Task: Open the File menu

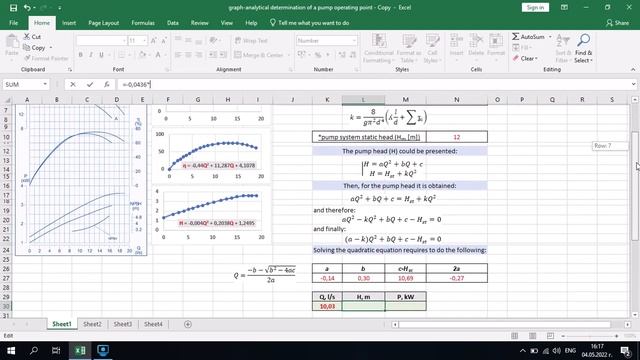Action: pyautogui.click(x=13, y=23)
